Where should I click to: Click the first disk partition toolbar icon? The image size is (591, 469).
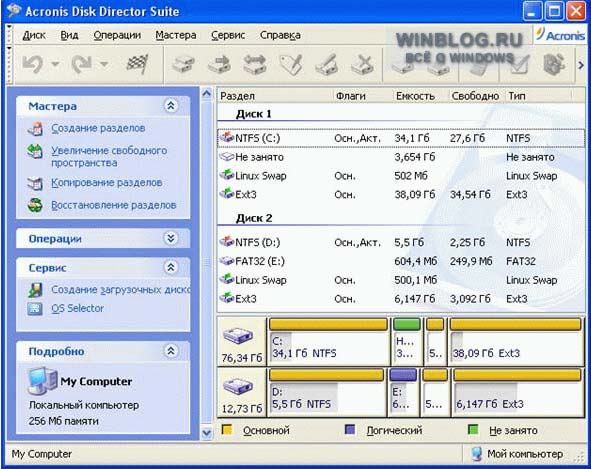(184, 63)
